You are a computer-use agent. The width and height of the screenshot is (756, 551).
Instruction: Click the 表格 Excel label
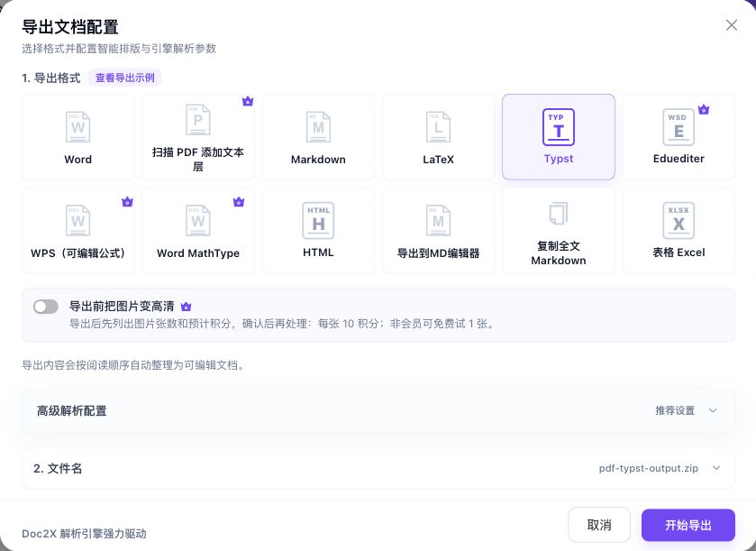[x=679, y=253]
